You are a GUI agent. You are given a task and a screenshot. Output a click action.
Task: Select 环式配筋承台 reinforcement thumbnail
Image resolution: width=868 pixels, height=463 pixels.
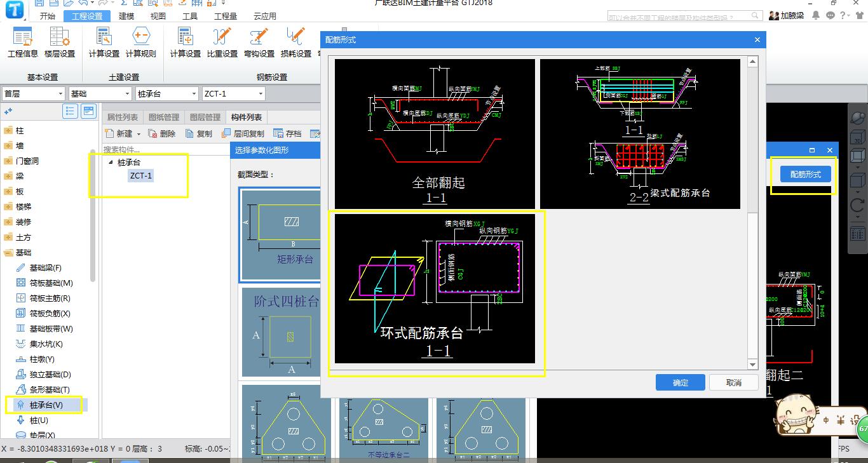click(x=435, y=288)
